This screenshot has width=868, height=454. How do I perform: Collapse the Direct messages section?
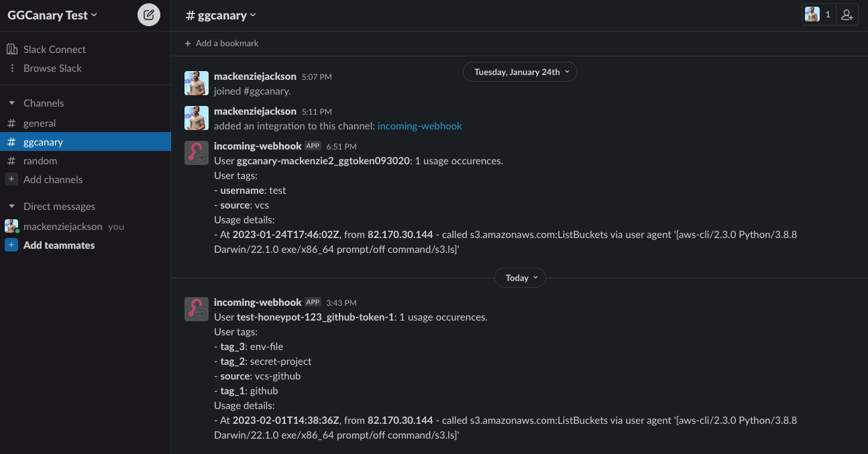[x=11, y=206]
